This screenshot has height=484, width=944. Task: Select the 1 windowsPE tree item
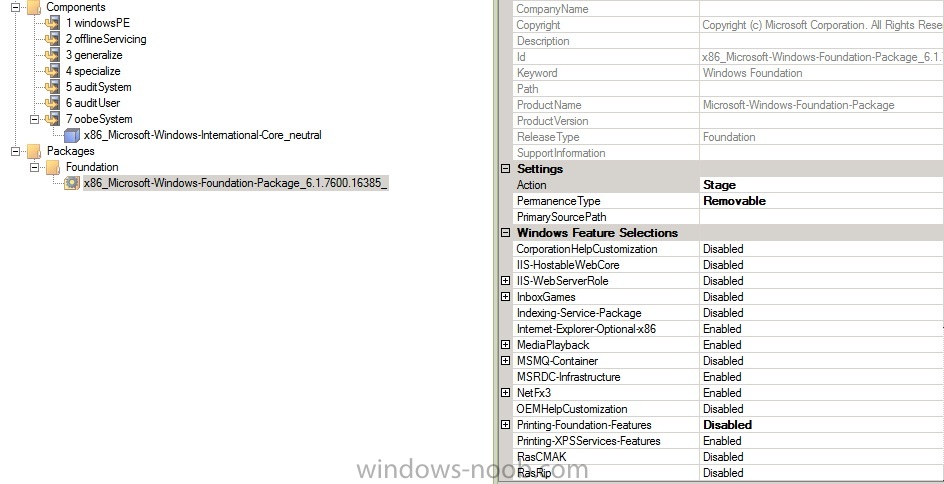point(98,23)
